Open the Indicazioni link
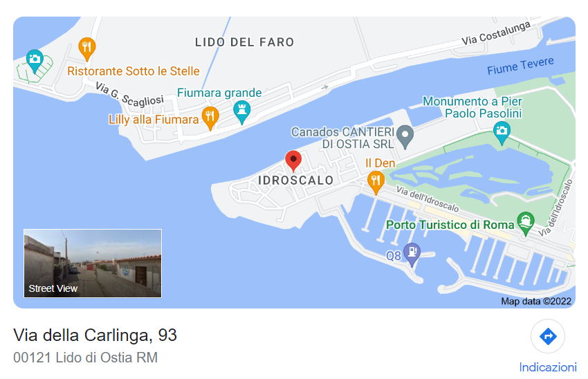This screenshot has height=379, width=588. click(x=548, y=367)
